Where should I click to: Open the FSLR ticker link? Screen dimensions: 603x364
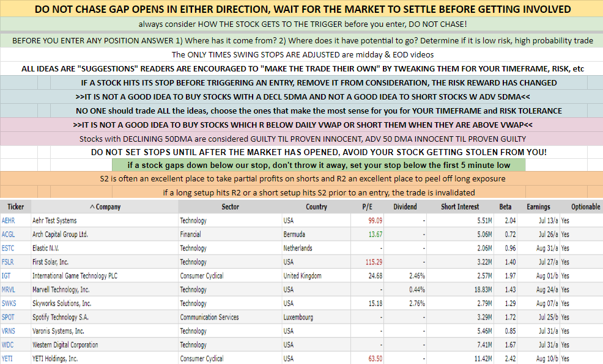tap(8, 262)
